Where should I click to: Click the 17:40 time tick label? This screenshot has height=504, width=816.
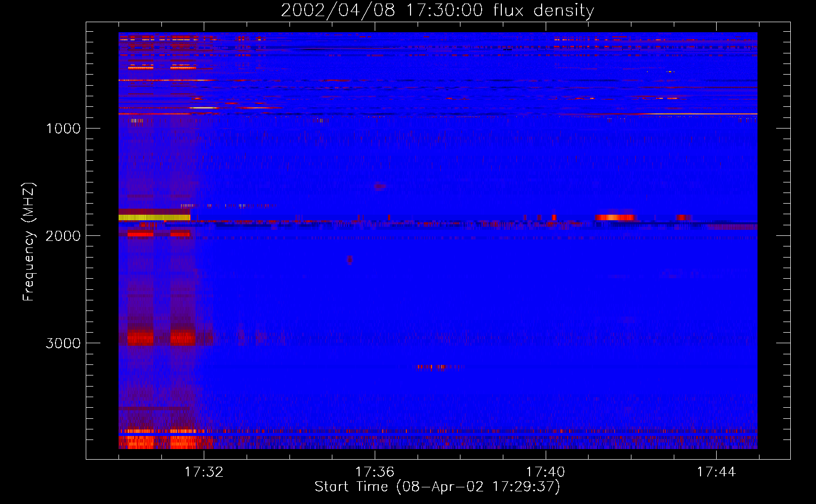pos(546,472)
